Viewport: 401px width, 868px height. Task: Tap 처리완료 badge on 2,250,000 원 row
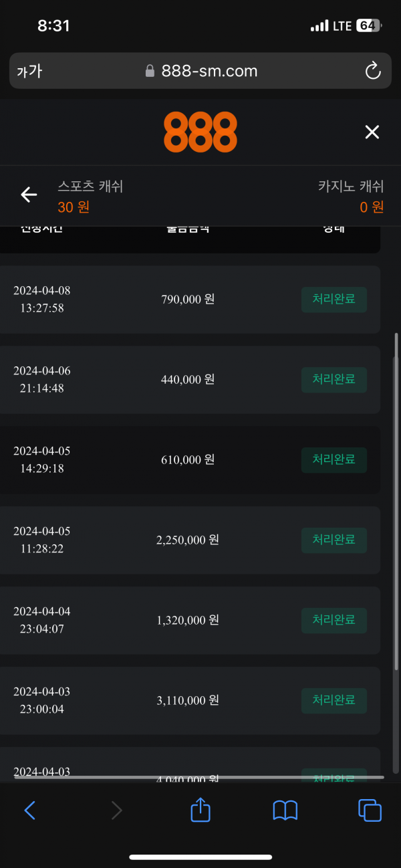333,540
